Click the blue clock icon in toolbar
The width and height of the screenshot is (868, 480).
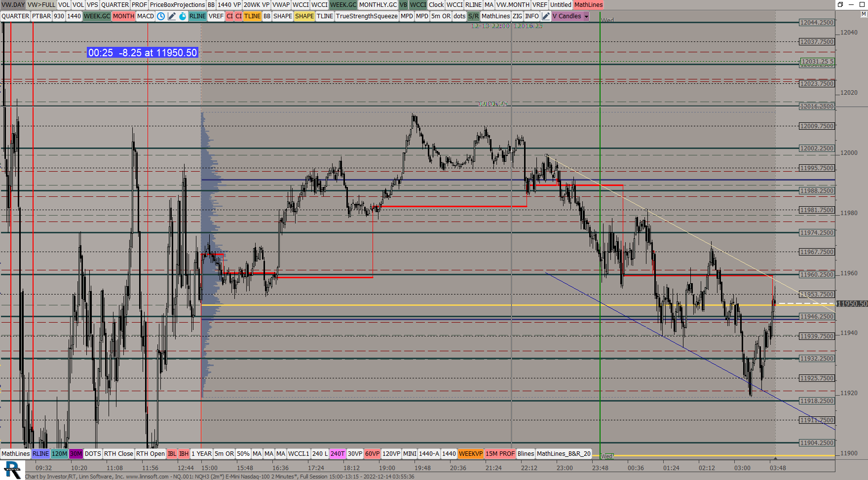161,16
